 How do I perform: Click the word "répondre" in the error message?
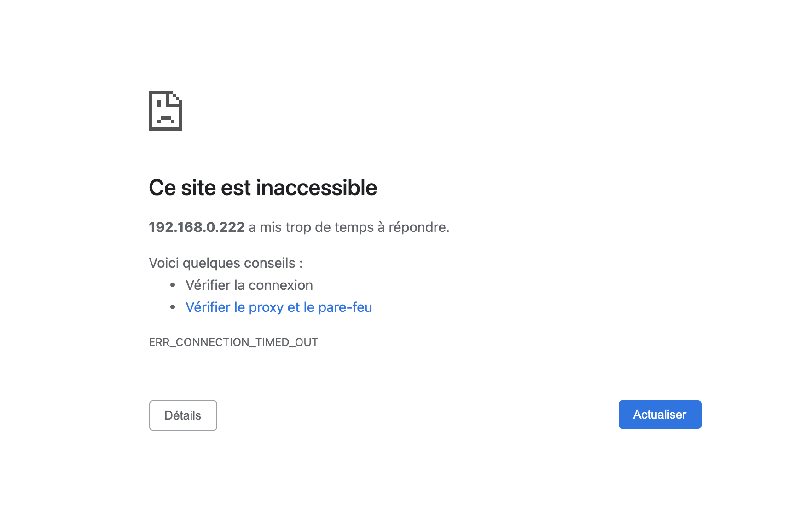(x=417, y=227)
